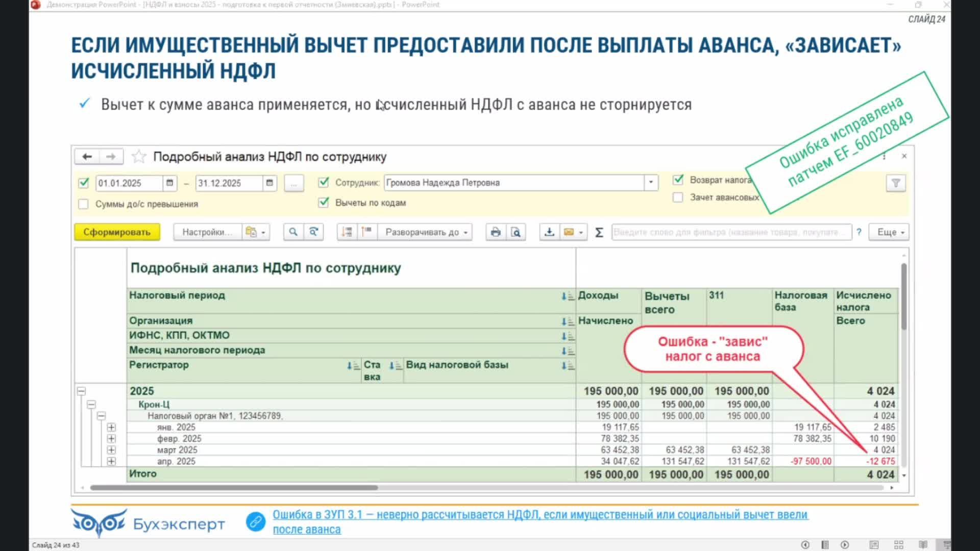980x551 pixels.
Task: Open the Бухэксперт article link about ЗУП error
Action: 540,515
